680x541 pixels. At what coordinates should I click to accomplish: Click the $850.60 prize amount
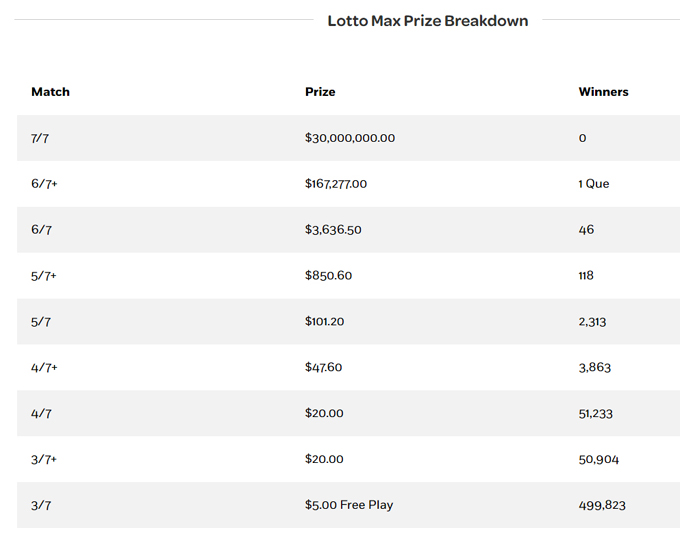pos(328,276)
